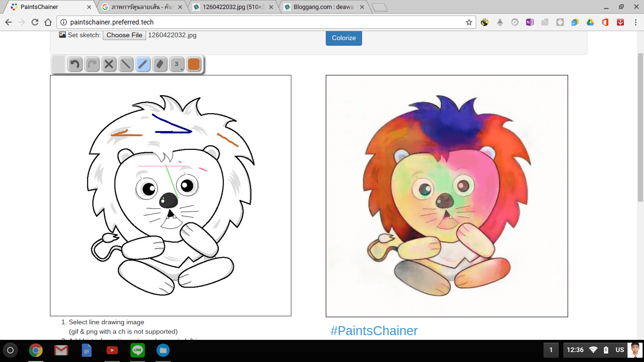
Task: Reload the current page
Action: (x=35, y=22)
